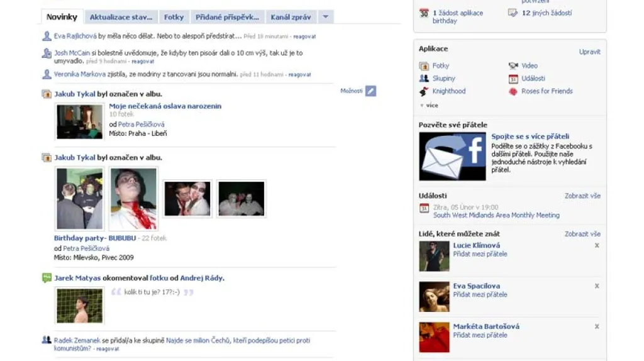Click Zobrazit vše beside Události
Viewport: 644px width, 361px height.
(x=582, y=196)
